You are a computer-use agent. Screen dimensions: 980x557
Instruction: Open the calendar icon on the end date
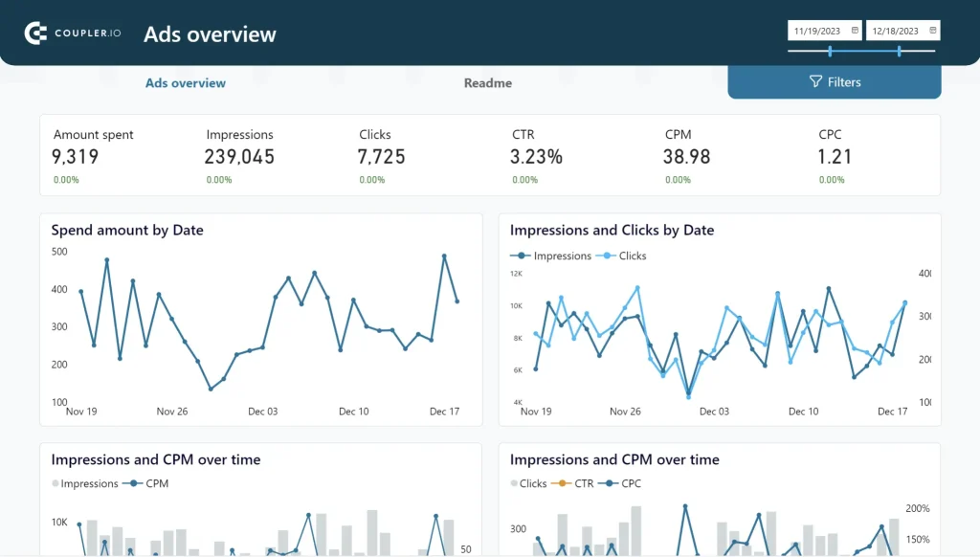click(x=932, y=30)
